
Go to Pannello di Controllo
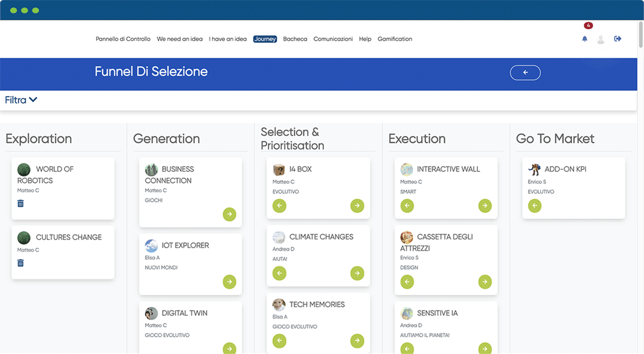tap(123, 39)
